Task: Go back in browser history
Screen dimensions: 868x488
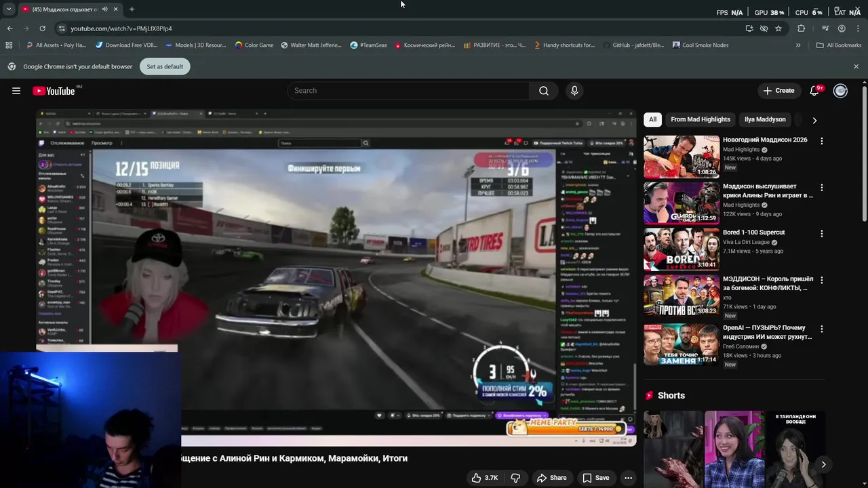Action: pyautogui.click(x=9, y=28)
